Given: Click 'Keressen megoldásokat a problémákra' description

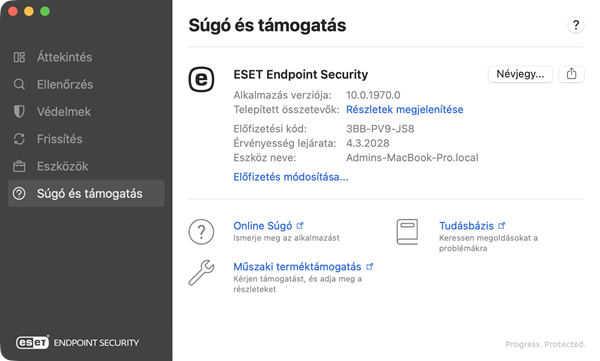Looking at the screenshot, I should [x=488, y=243].
